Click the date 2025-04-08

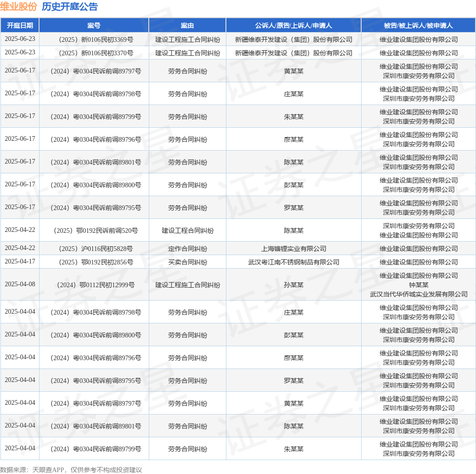pos(20,284)
